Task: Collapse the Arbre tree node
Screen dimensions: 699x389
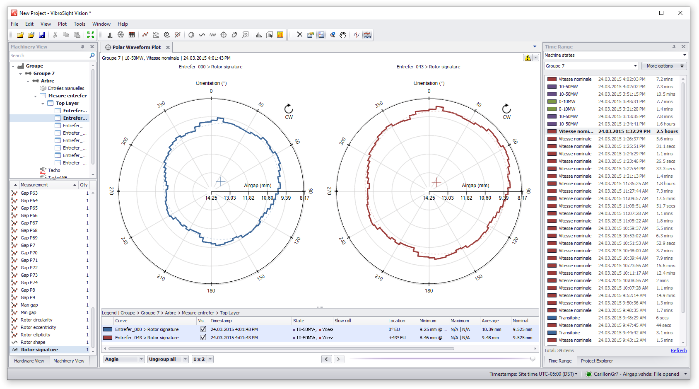Action: 28,81
